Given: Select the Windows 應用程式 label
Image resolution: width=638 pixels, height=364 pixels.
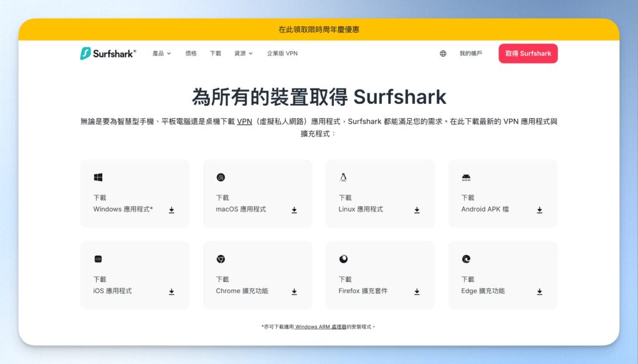Looking at the screenshot, I should coord(123,209).
